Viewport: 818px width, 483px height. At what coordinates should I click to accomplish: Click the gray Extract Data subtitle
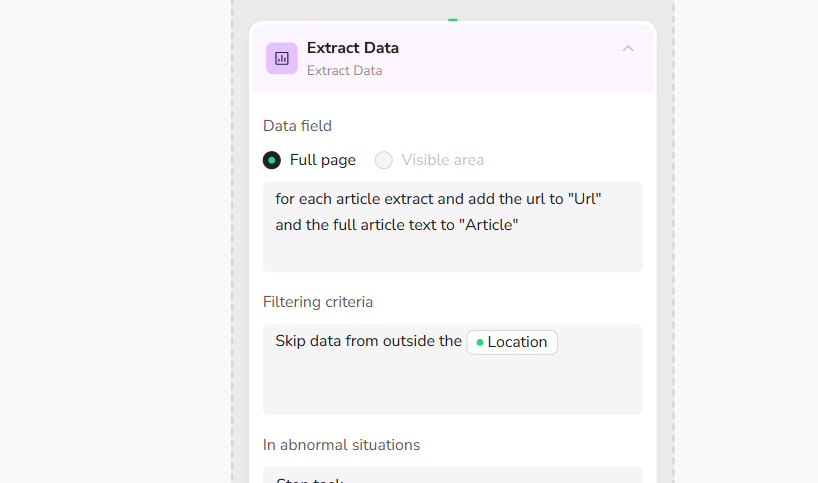point(344,71)
